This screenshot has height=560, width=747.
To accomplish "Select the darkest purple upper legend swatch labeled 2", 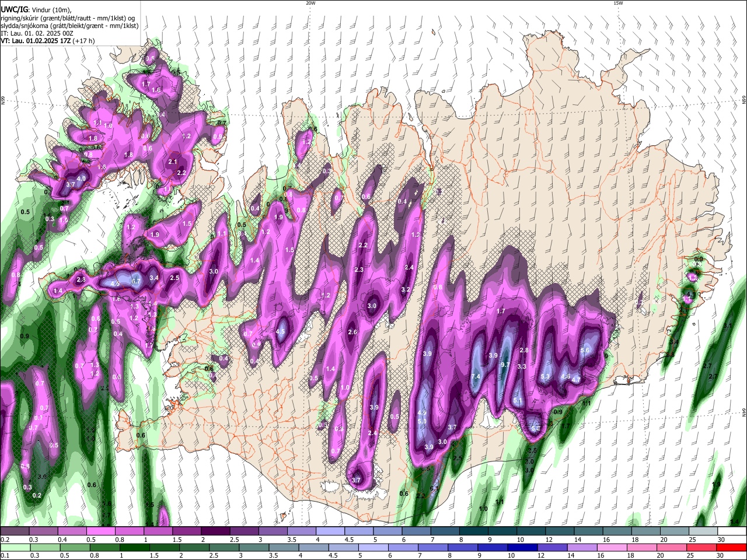I will point(215,531).
